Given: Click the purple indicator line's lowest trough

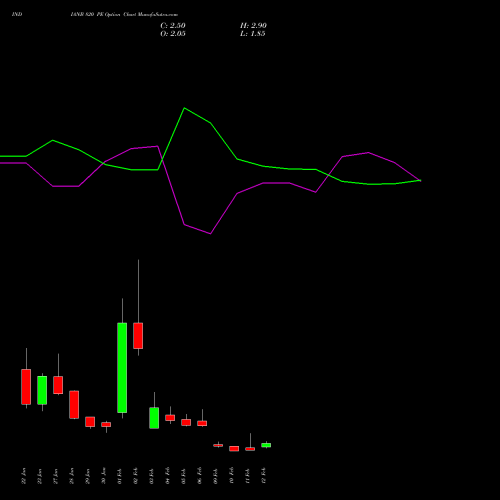Looking at the screenshot, I should point(210,234).
